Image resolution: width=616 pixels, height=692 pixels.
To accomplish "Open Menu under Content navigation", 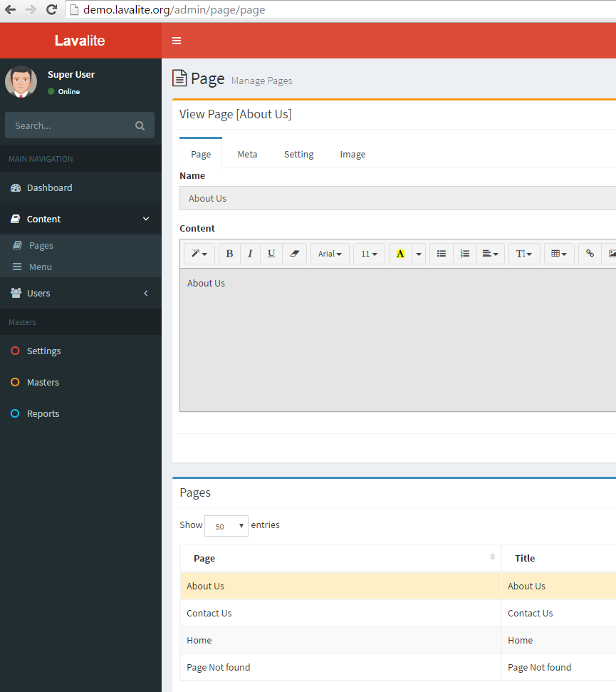I will [40, 267].
